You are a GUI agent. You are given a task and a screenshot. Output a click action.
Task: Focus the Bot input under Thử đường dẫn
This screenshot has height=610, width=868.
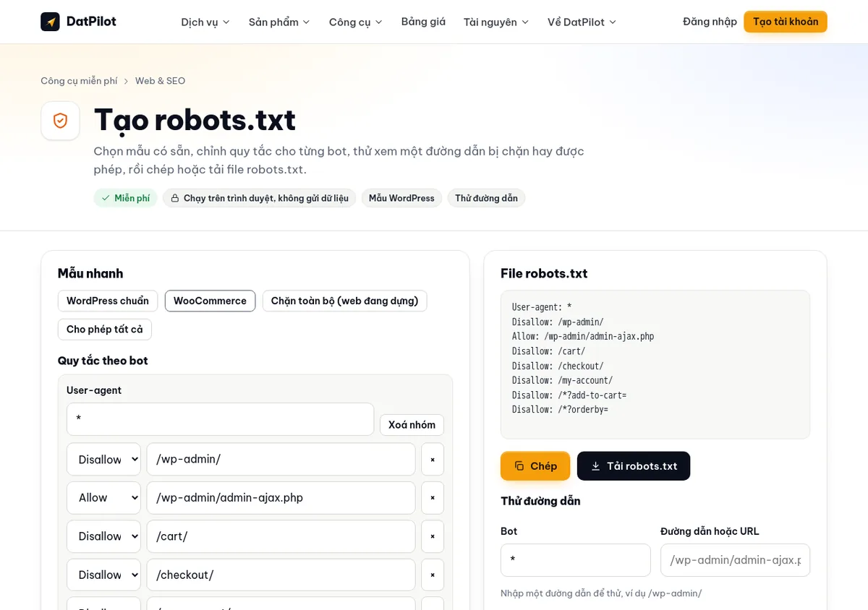point(576,560)
